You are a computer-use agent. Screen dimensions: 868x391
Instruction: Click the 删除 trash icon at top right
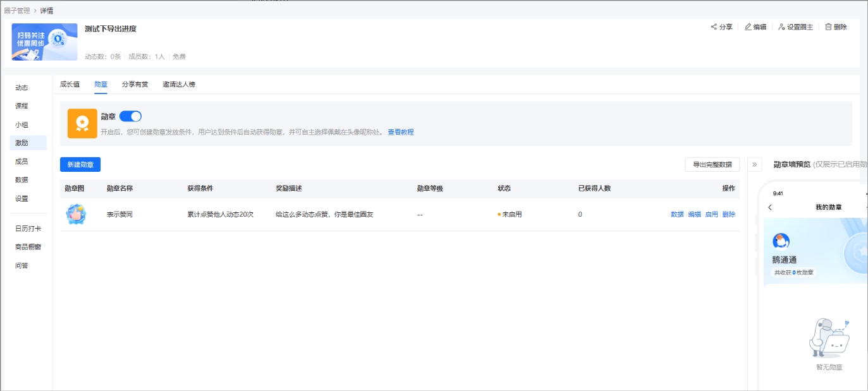829,27
